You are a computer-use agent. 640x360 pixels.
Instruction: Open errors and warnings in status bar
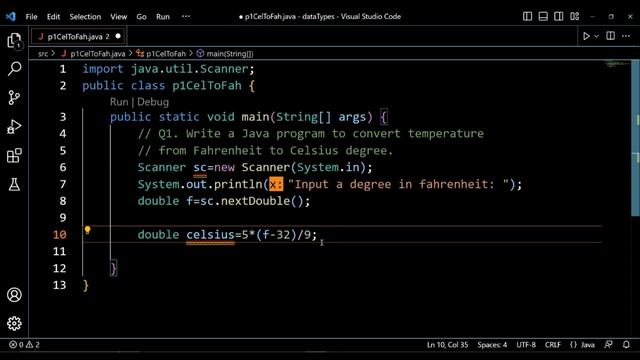point(24,344)
